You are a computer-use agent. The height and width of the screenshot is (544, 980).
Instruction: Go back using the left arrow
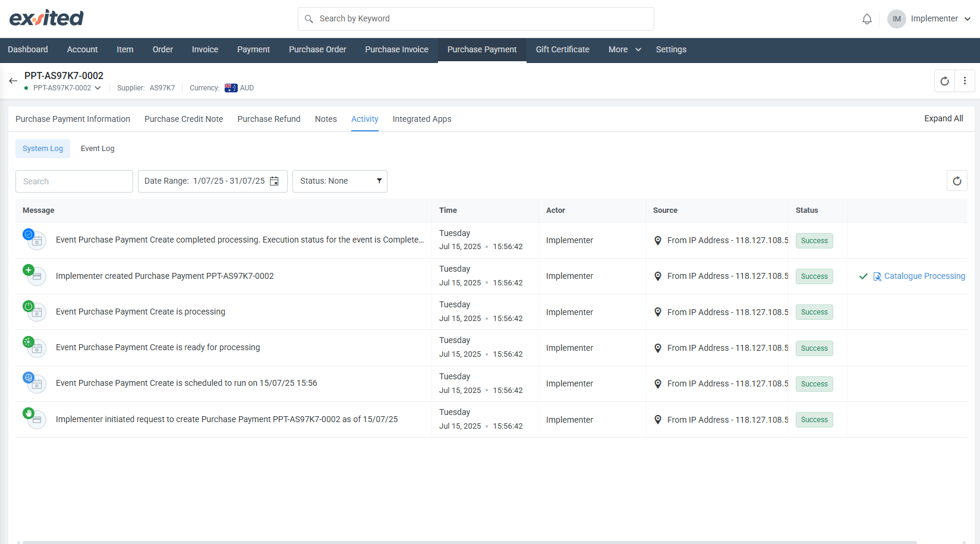13,81
